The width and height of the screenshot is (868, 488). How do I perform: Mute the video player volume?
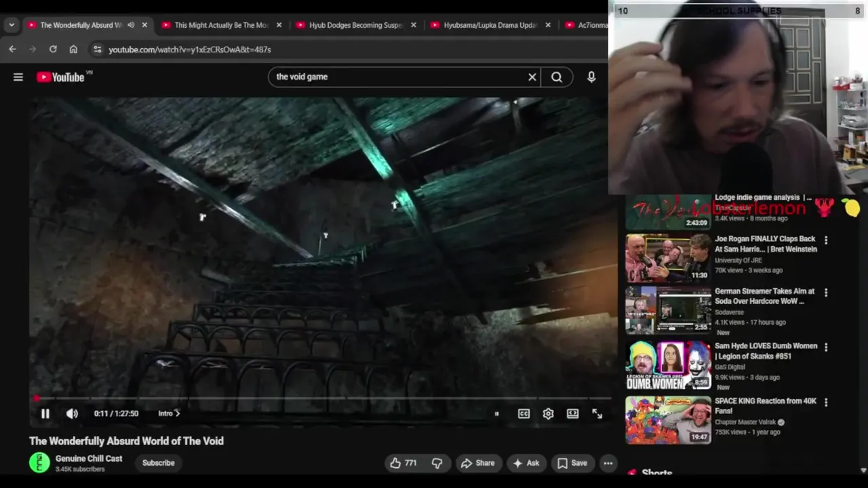point(72,413)
